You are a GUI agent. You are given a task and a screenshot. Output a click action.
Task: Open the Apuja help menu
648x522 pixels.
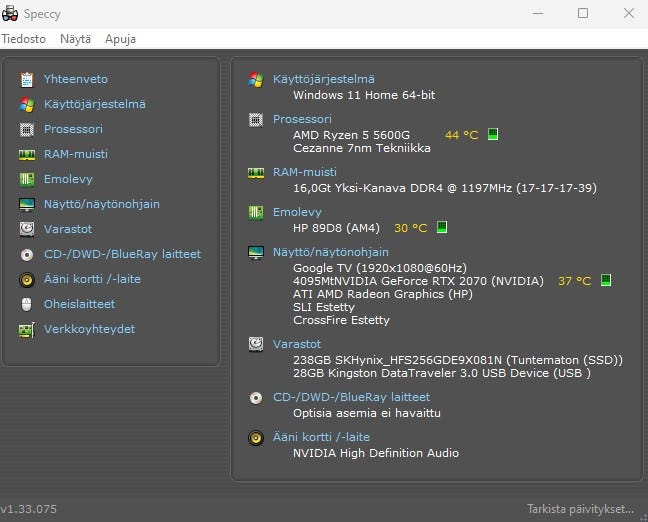(x=120, y=39)
